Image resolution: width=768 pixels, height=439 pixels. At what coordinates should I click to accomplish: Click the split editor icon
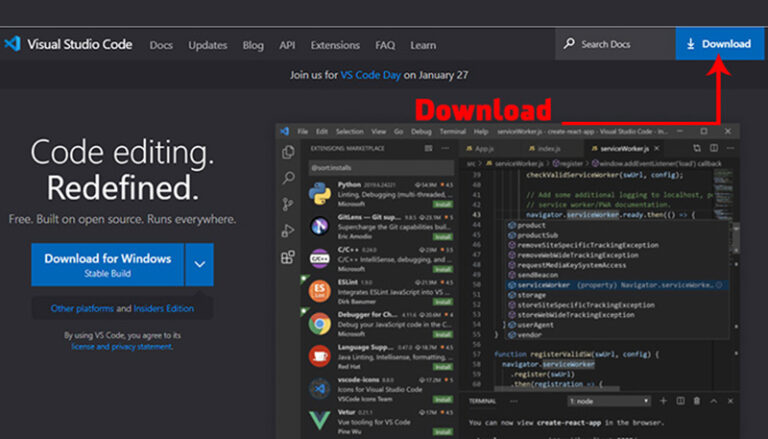(x=714, y=148)
